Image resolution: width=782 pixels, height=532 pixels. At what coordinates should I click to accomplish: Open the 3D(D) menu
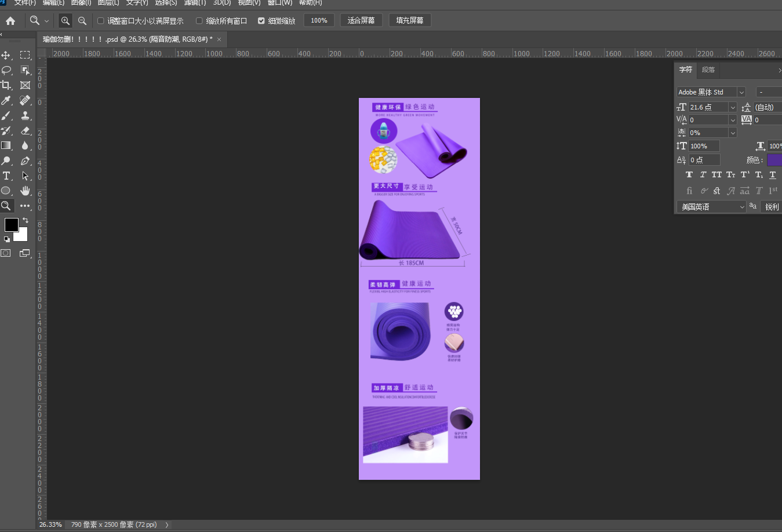click(x=222, y=3)
